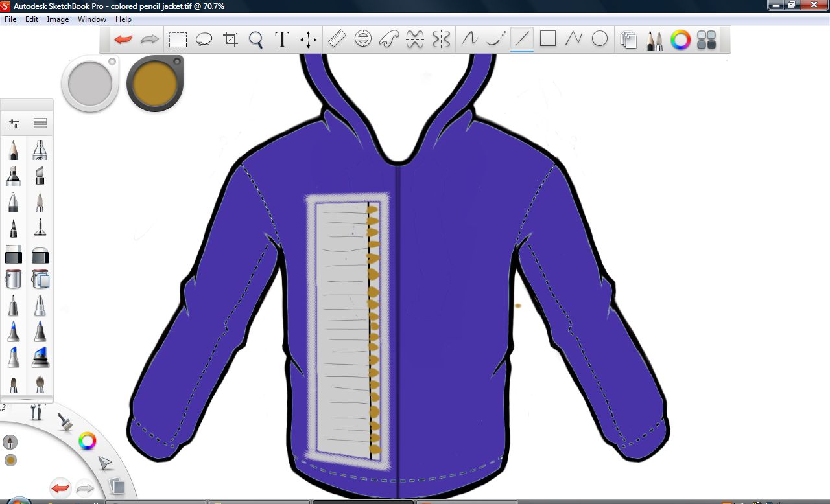Click the golden-brown color puck

coord(155,84)
